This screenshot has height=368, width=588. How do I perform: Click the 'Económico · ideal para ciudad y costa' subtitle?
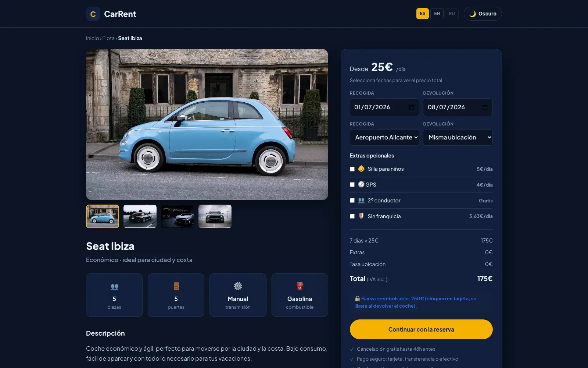(139, 260)
